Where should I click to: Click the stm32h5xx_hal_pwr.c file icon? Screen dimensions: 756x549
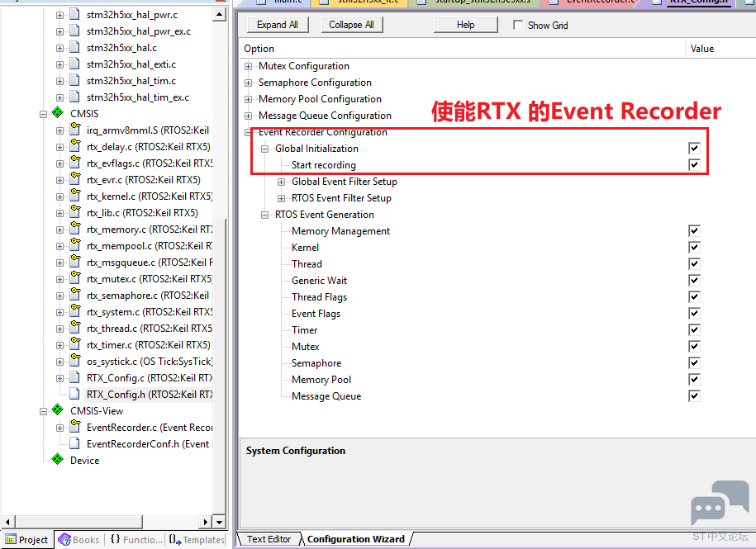point(74,15)
